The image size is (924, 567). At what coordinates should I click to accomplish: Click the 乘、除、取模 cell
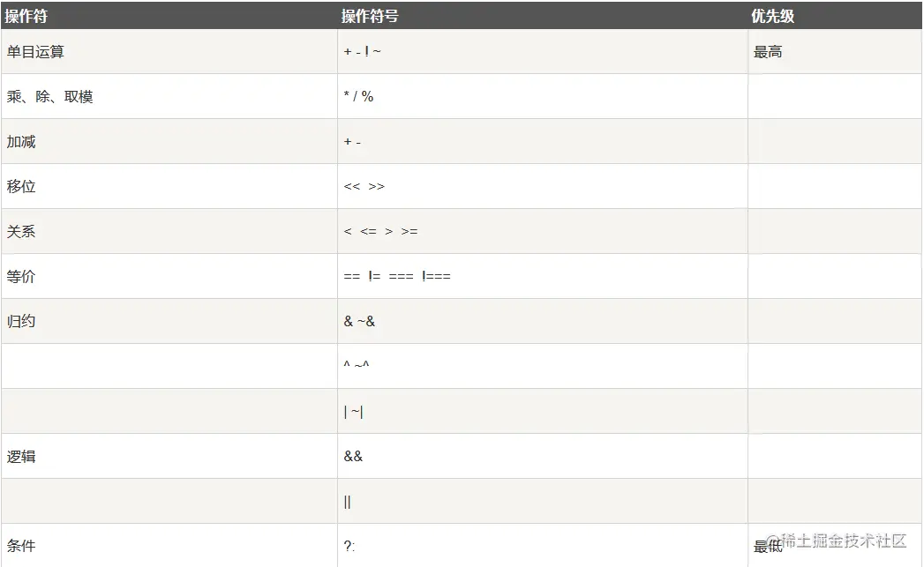pos(49,97)
